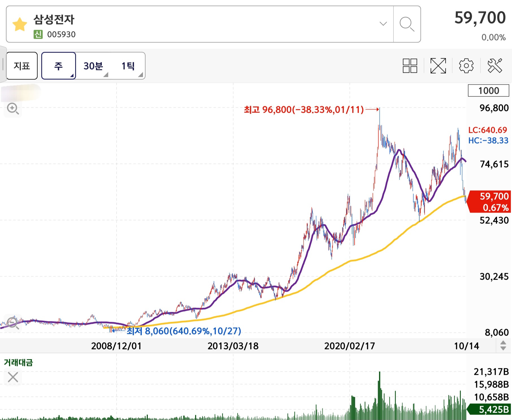The height and width of the screenshot is (420, 512).
Task: Click the 2013/03/18 date label
Action: click(x=233, y=346)
